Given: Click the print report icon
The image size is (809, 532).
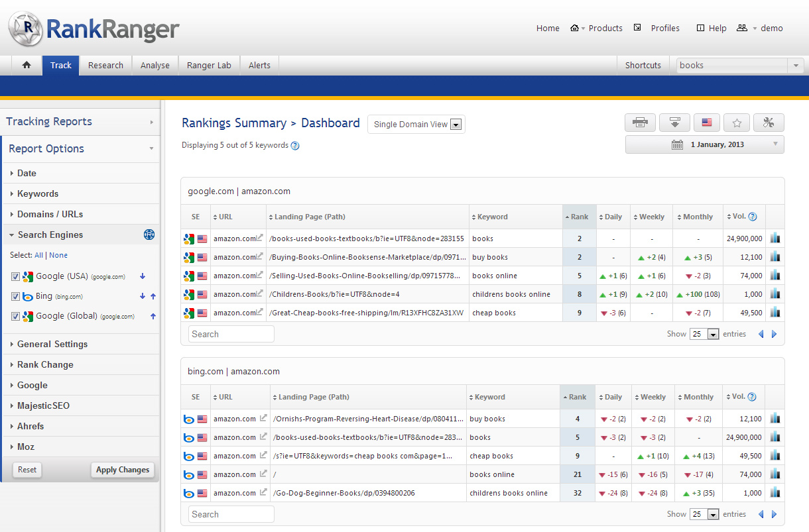Looking at the screenshot, I should click(x=640, y=123).
